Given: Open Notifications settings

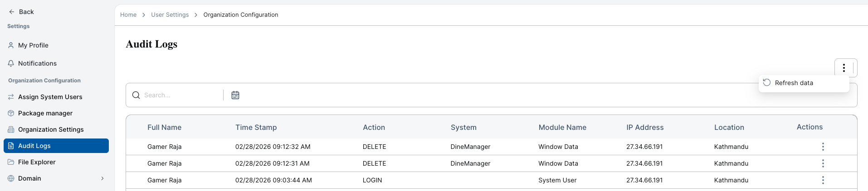Looking at the screenshot, I should [x=56, y=63].
